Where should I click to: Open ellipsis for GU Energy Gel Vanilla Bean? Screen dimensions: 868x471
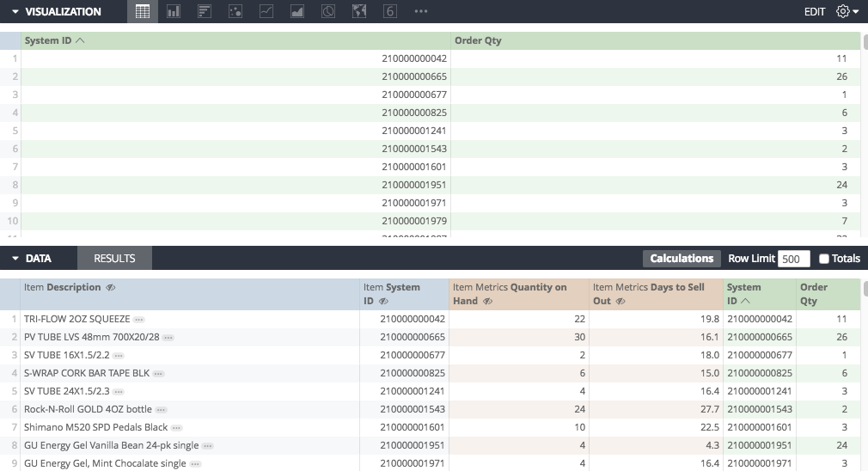tap(208, 445)
